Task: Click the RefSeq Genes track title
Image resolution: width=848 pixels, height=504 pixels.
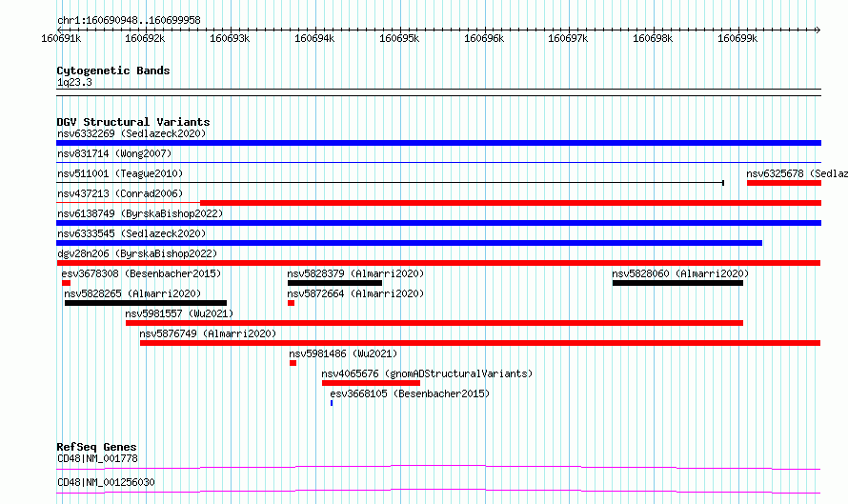Action: 96,447
